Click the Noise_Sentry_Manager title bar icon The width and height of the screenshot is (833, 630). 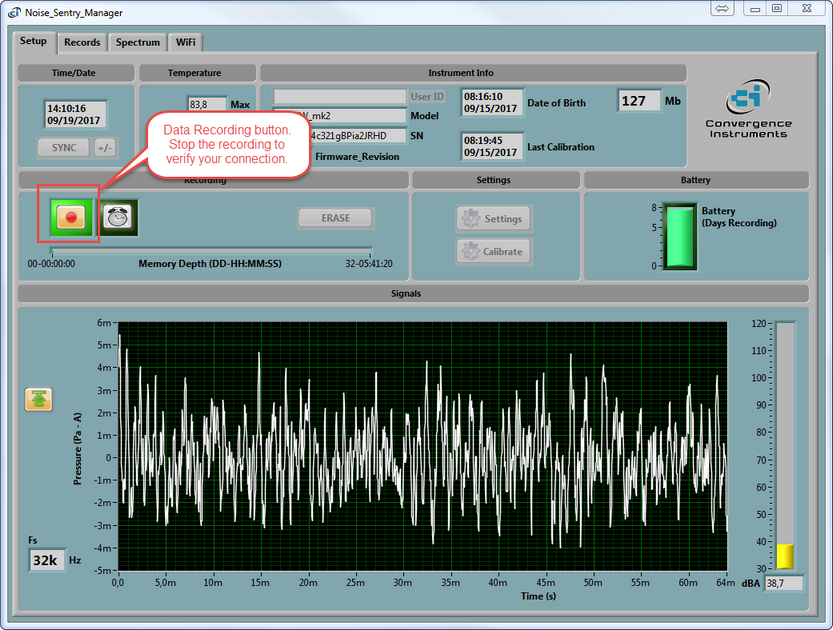coord(14,12)
